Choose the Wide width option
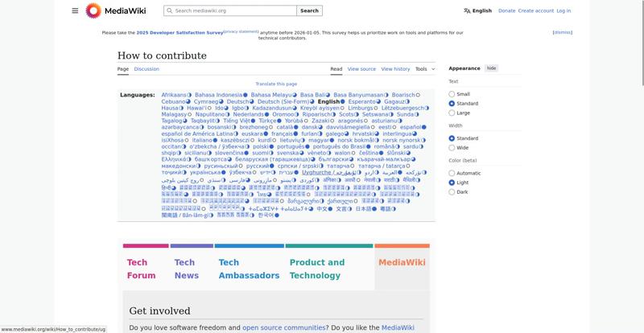The width and height of the screenshot is (644, 333). [x=452, y=148]
